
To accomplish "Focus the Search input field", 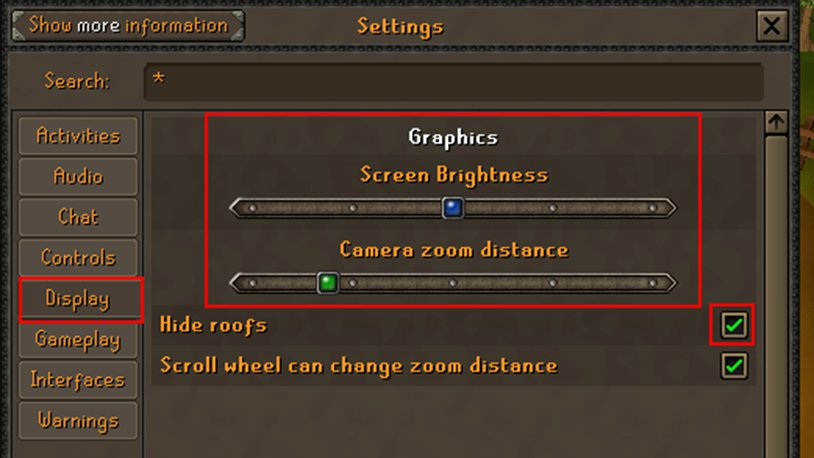I will click(x=454, y=82).
